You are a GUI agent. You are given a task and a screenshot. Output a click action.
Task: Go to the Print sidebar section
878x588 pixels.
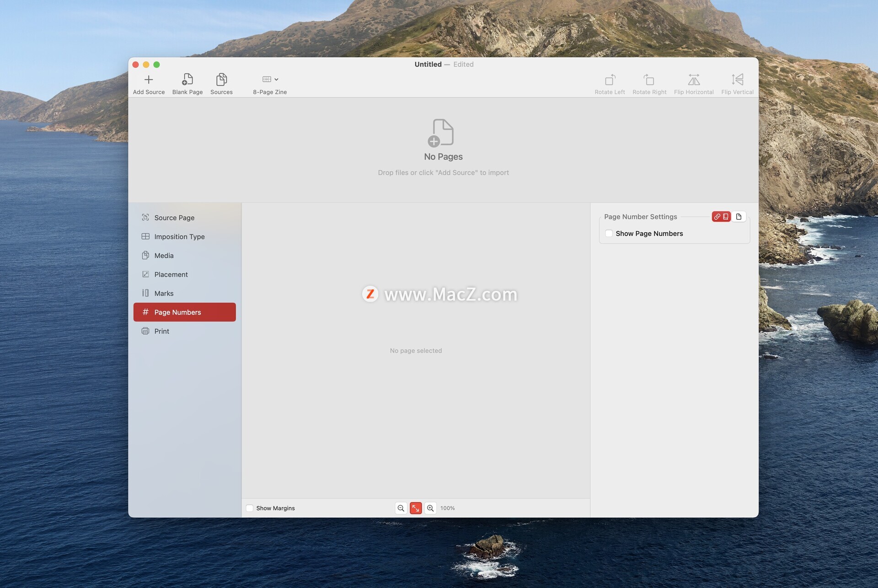[161, 331]
